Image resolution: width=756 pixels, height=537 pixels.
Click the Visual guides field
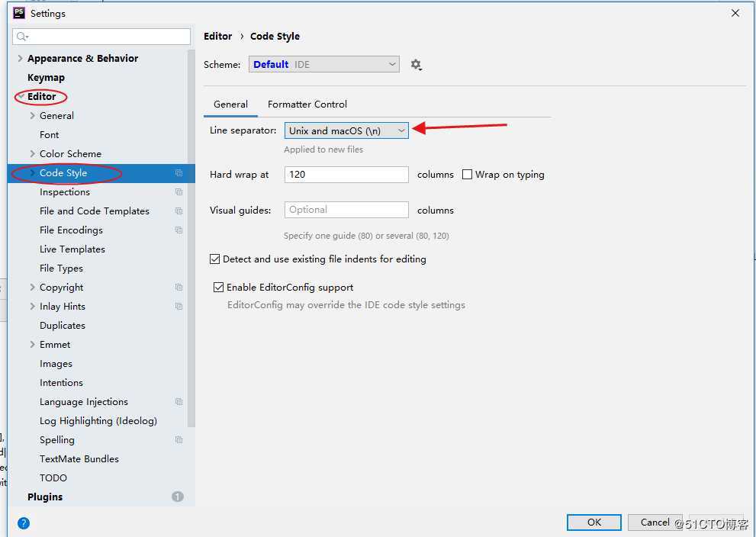(346, 210)
